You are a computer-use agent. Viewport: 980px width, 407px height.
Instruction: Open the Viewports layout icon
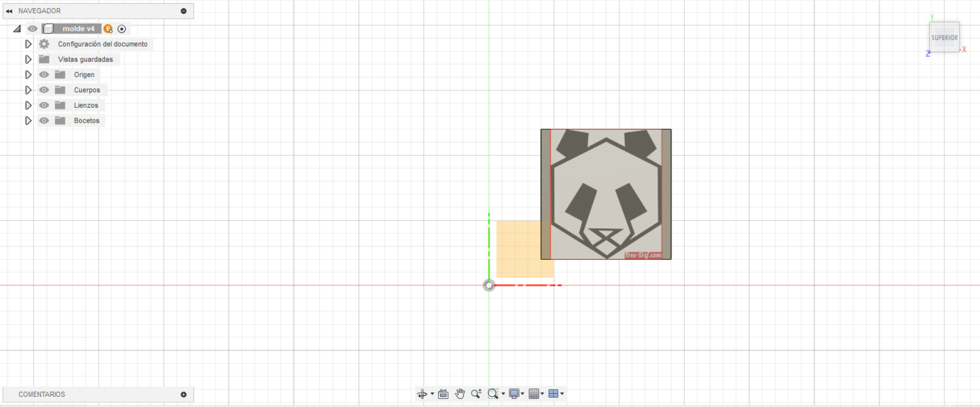click(553, 394)
